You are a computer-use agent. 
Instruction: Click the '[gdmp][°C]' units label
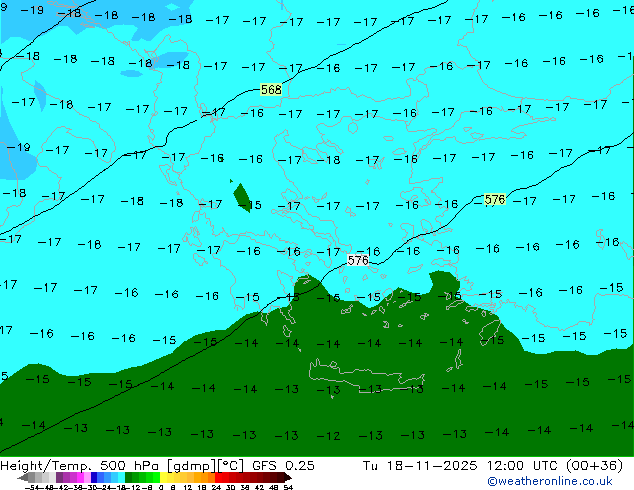(205, 466)
